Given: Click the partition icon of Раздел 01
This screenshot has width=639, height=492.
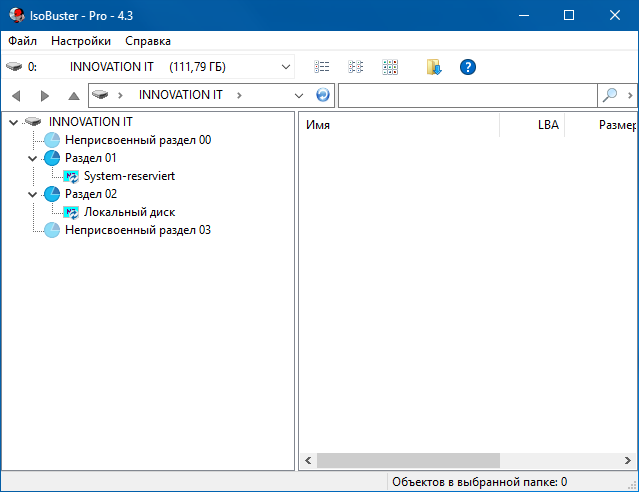Looking at the screenshot, I should pos(52,158).
